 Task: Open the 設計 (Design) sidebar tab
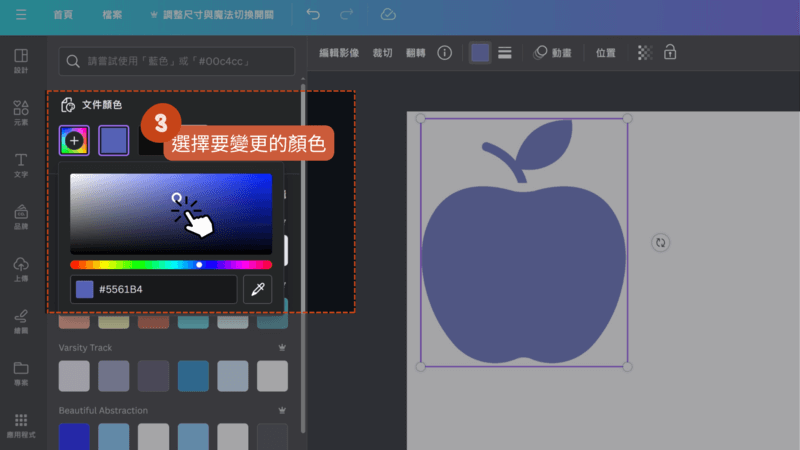pos(21,59)
